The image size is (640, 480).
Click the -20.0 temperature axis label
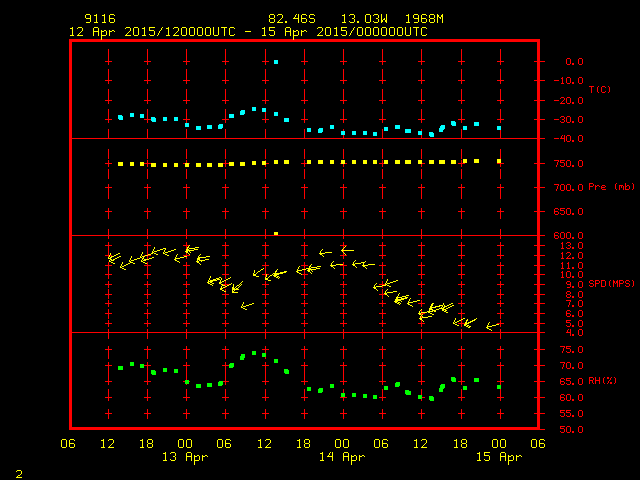tap(569, 101)
